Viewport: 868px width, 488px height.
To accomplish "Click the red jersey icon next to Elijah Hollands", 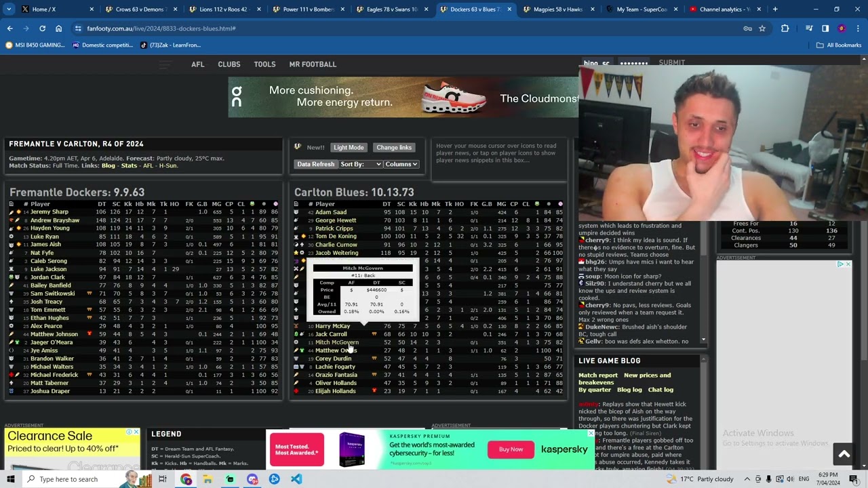I will coord(374,391).
